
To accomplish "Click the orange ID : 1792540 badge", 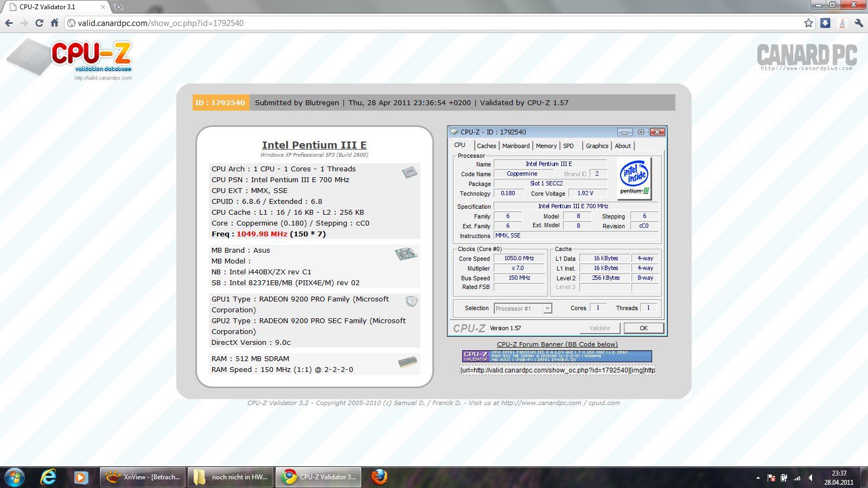I will (221, 102).
